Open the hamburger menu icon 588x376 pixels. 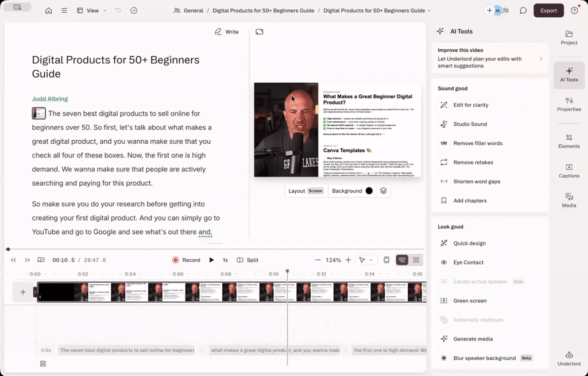[x=64, y=10]
